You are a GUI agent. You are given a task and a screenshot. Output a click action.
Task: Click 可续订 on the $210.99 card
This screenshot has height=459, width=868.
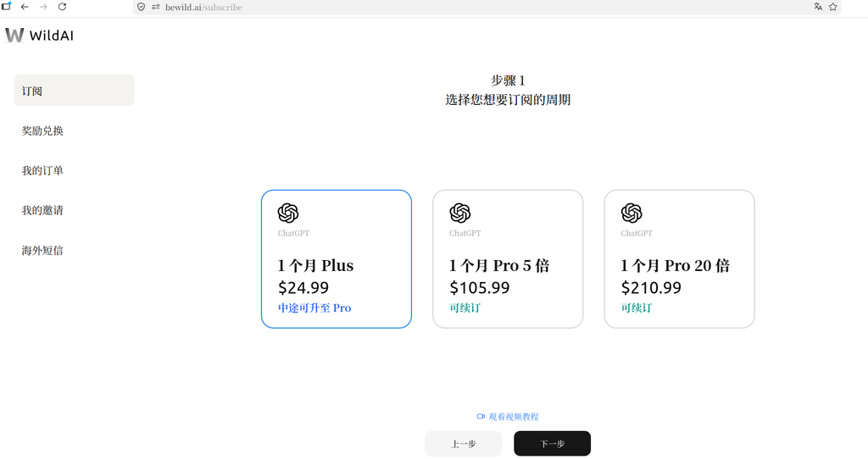pyautogui.click(x=637, y=308)
